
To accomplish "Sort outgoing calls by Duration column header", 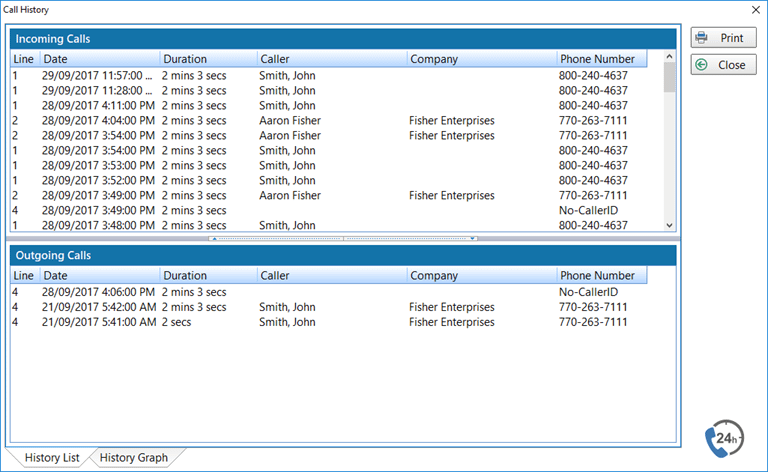I will click(x=208, y=275).
